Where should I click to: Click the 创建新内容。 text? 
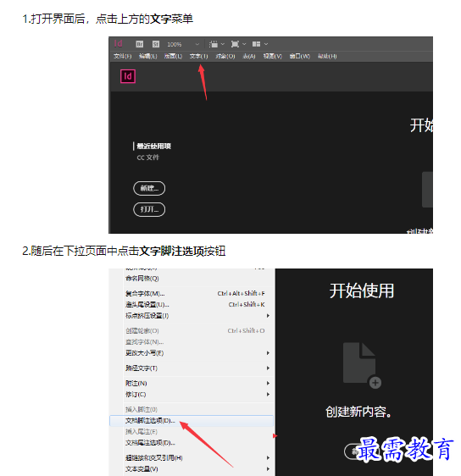358,412
